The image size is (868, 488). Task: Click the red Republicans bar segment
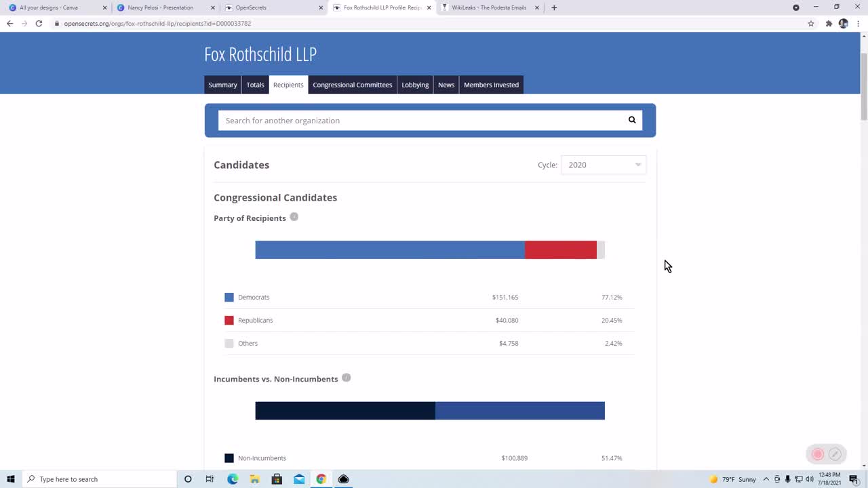click(561, 249)
